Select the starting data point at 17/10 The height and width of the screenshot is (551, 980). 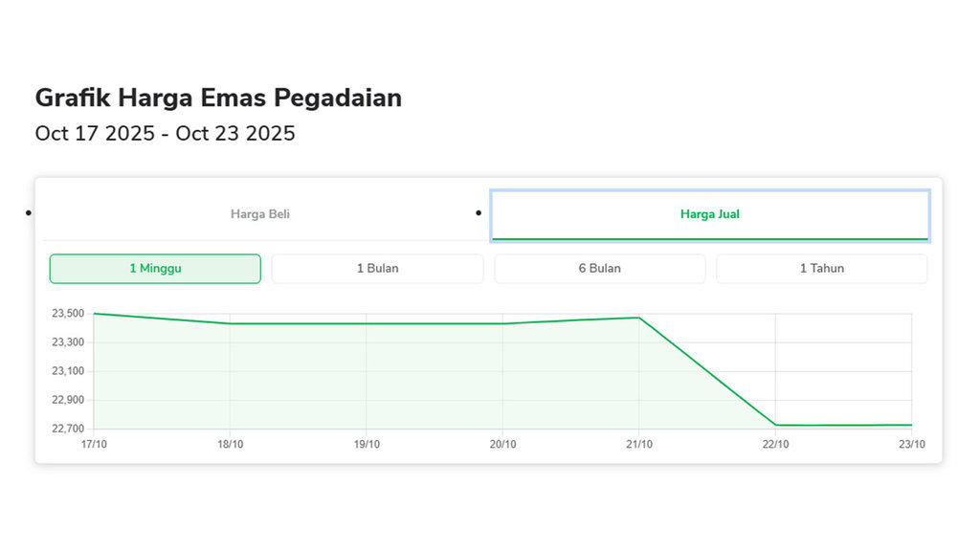(x=93, y=313)
